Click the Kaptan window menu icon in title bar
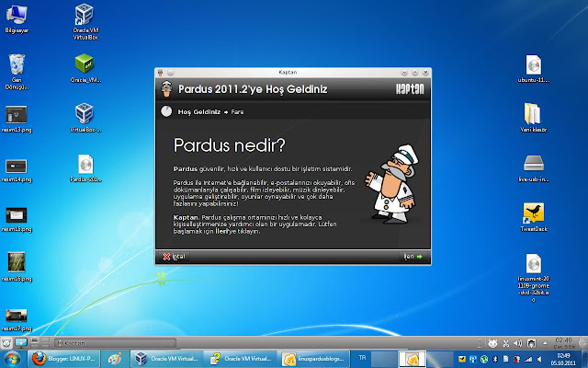Viewport: 588px width, 368px height. (160, 72)
